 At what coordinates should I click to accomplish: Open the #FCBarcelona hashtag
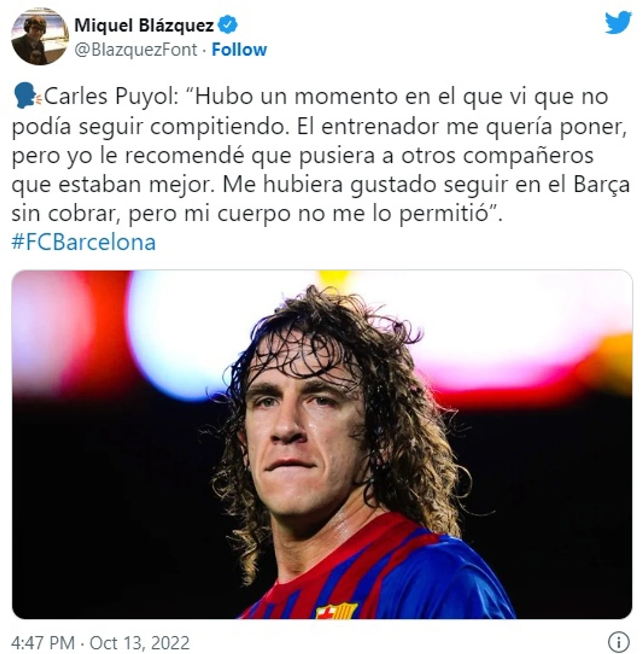pos(84,242)
